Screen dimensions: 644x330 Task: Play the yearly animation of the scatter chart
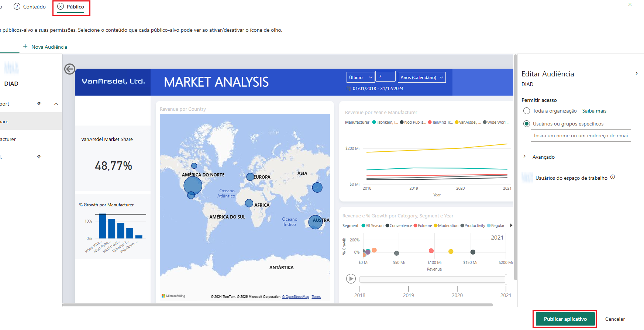coord(351,279)
